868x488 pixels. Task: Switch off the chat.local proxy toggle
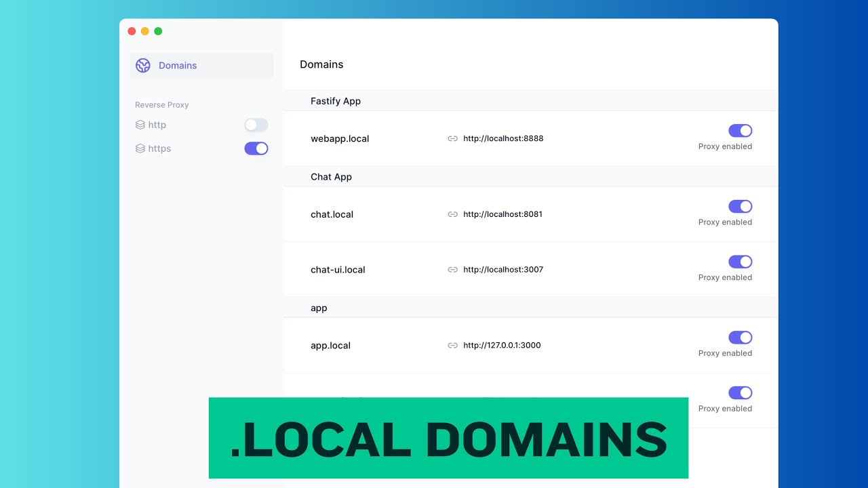pos(741,207)
